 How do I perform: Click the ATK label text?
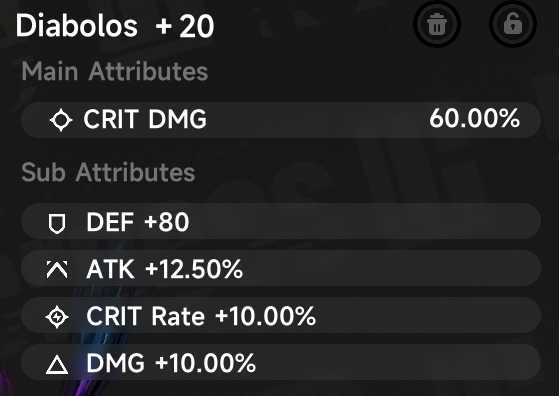pyautogui.click(x=111, y=269)
